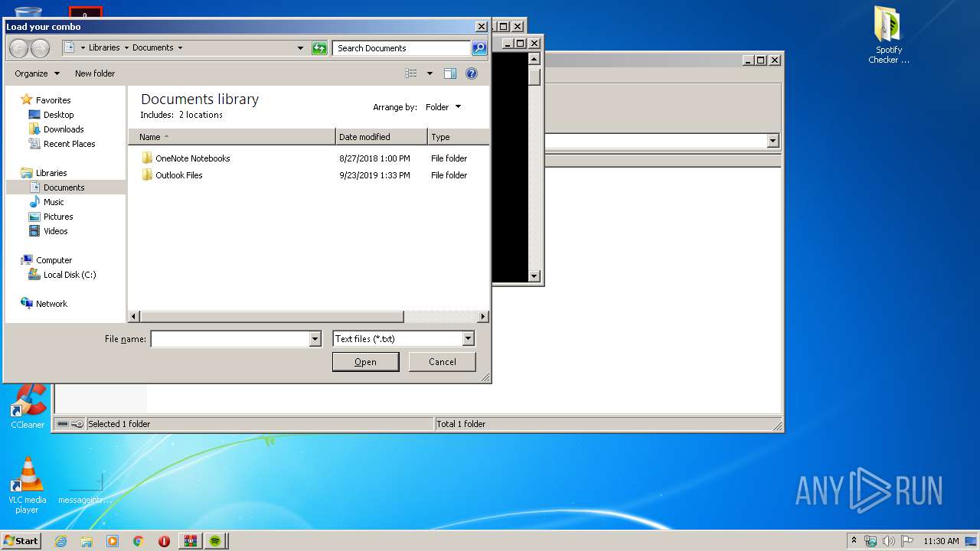Click the Documents breadcrumb in address bar

pos(153,47)
